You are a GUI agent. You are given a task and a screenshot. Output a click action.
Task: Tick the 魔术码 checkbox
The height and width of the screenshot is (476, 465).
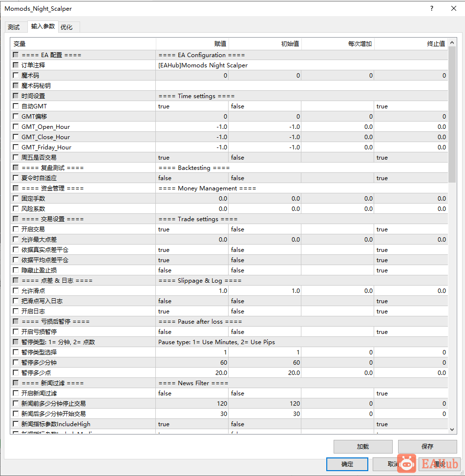click(16, 75)
